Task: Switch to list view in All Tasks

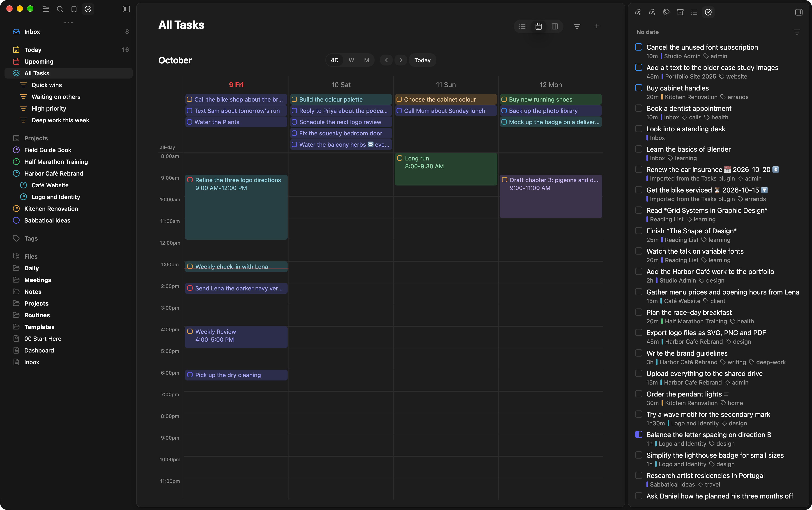Action: click(x=522, y=26)
